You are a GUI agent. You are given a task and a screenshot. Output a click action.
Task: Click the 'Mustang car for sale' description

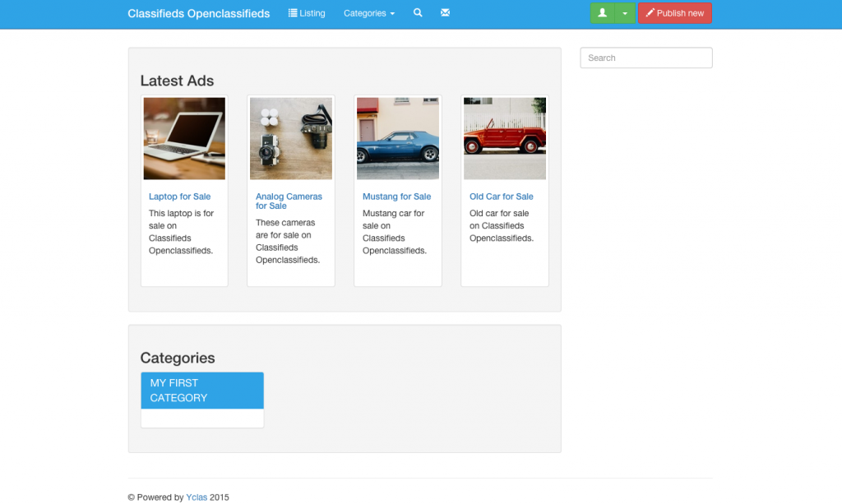coord(395,232)
